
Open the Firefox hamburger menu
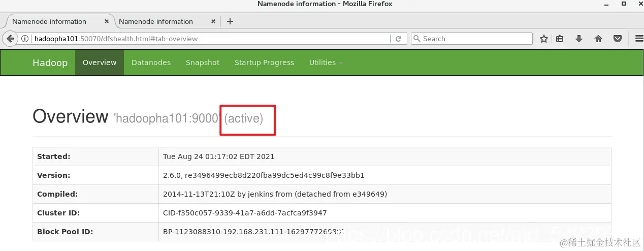(639, 39)
